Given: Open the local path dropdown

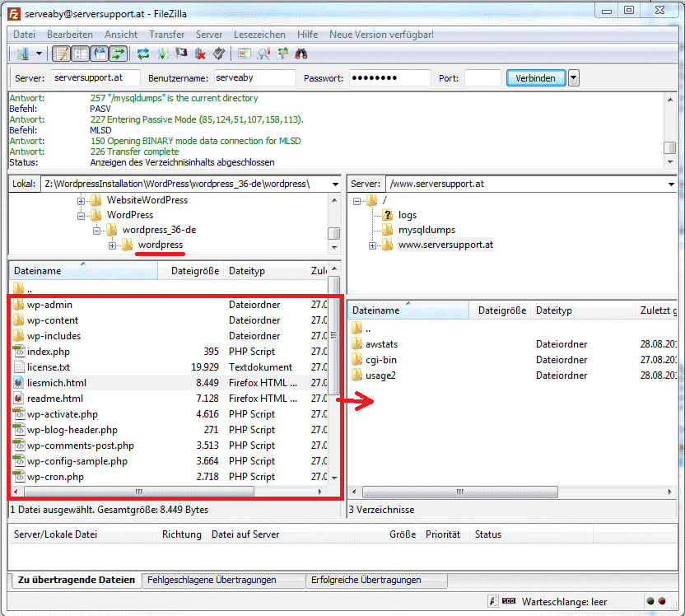Looking at the screenshot, I should (x=334, y=184).
